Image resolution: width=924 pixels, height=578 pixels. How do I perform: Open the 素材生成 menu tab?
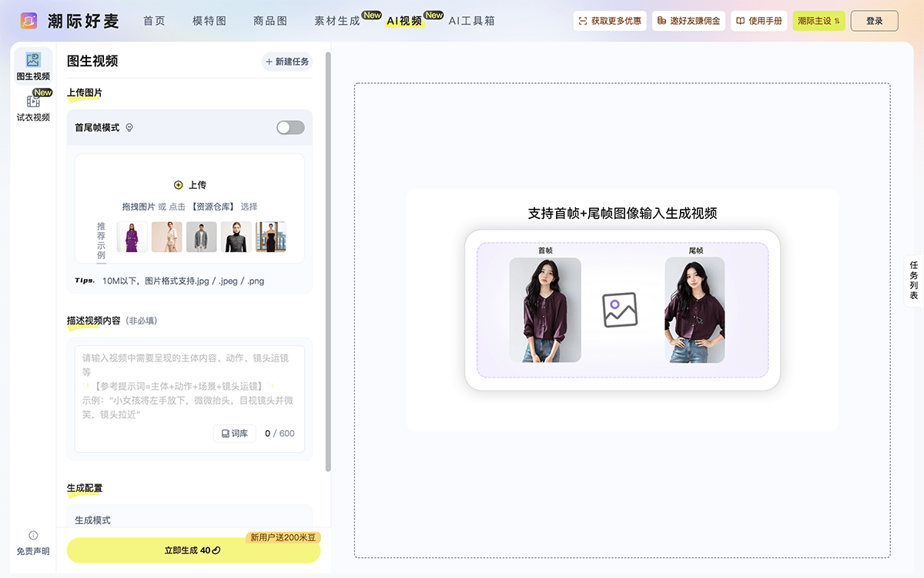point(337,22)
